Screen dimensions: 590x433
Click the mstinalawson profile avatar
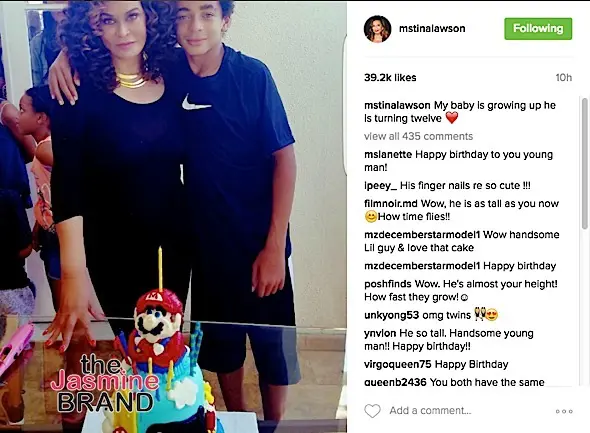[x=377, y=29]
